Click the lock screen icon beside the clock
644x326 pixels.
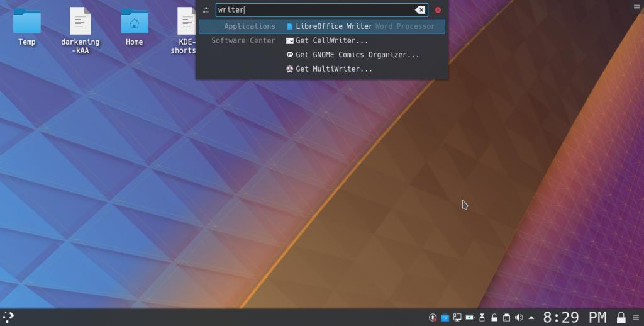[621, 317]
